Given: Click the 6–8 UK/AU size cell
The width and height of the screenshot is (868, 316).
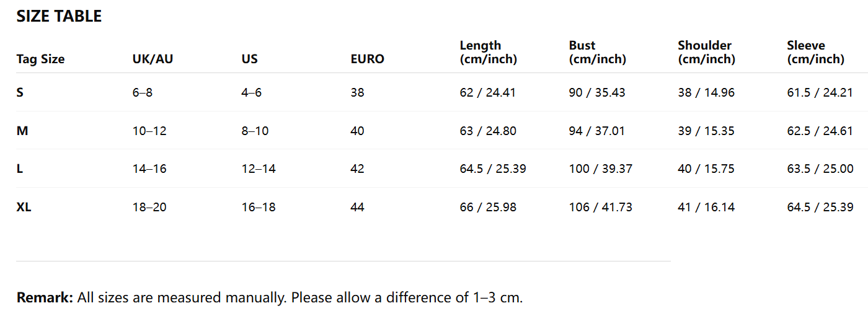Looking at the screenshot, I should (x=142, y=93).
